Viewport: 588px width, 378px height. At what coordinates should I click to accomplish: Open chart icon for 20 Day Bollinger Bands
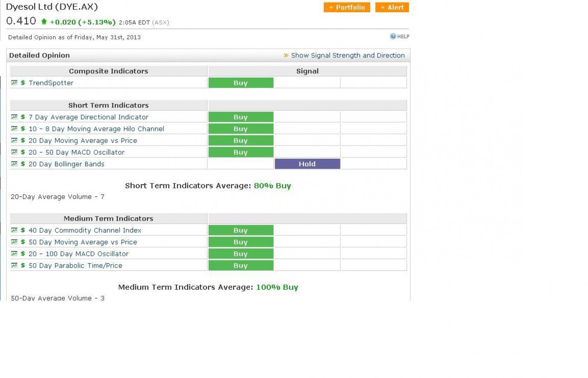coord(14,164)
